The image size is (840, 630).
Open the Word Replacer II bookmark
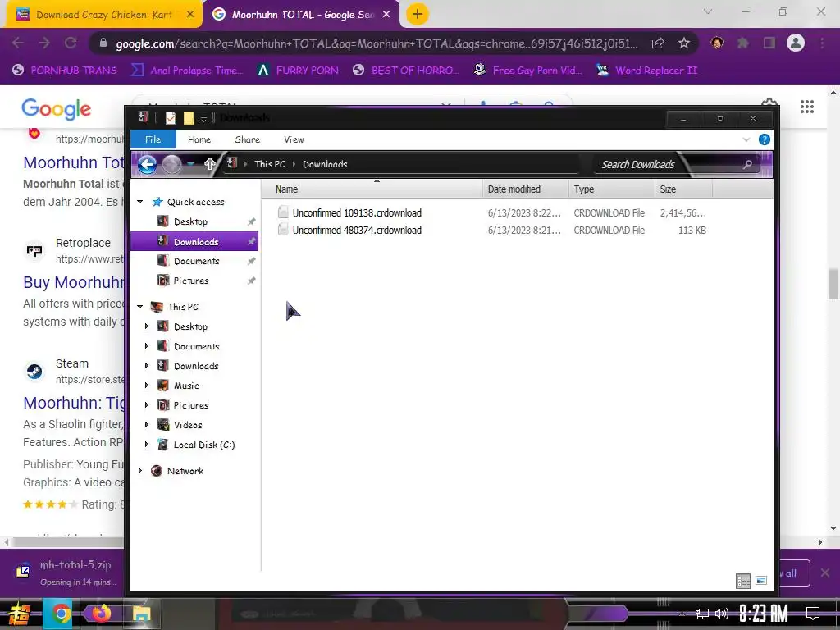pos(646,71)
